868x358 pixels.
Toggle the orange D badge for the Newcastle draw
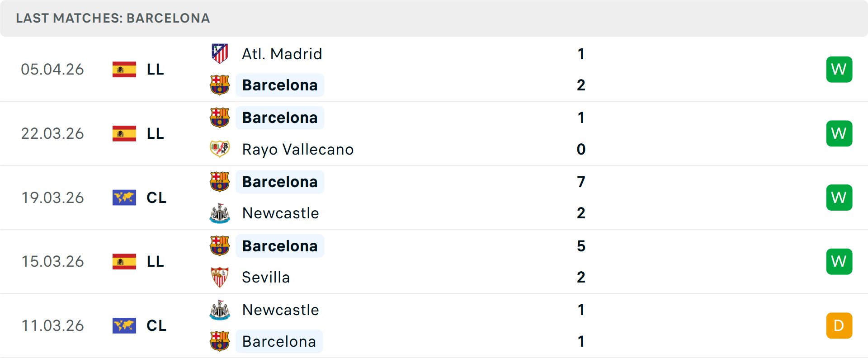point(839,325)
